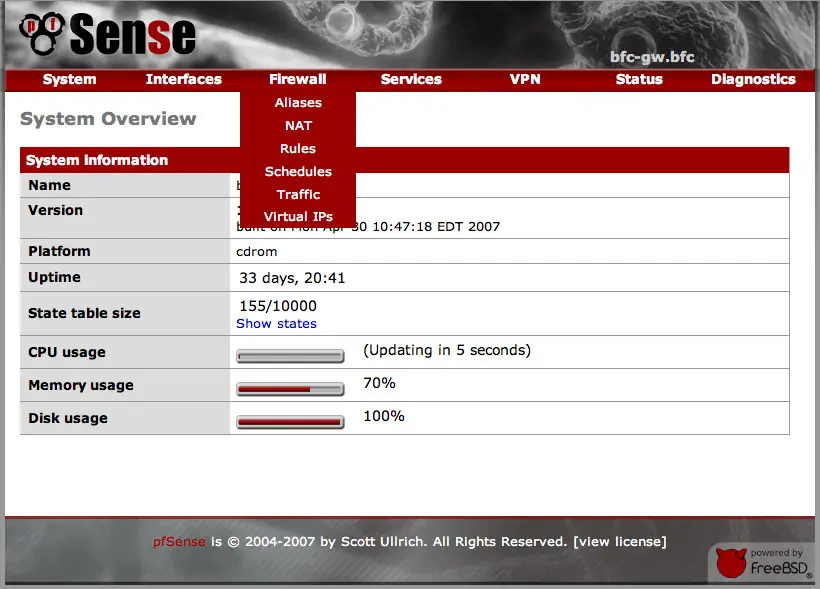The image size is (820, 589).
Task: Select the CPU usage progress bar
Action: pyautogui.click(x=290, y=354)
